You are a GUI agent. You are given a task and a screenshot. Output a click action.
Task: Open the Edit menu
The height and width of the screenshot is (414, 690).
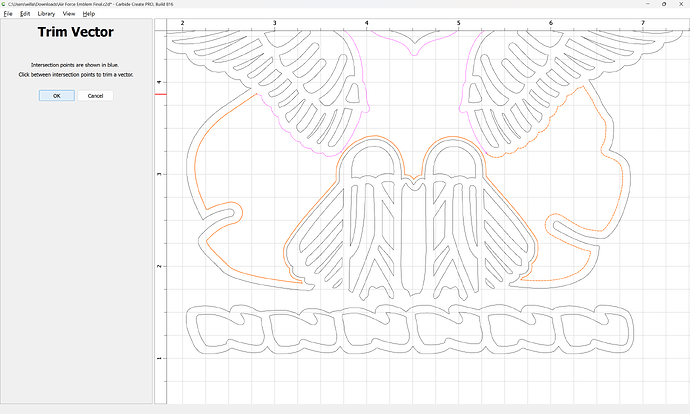click(x=25, y=14)
